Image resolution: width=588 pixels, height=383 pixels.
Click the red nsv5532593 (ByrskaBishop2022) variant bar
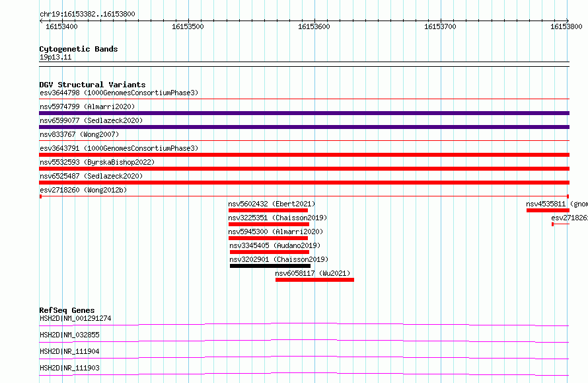pos(304,169)
